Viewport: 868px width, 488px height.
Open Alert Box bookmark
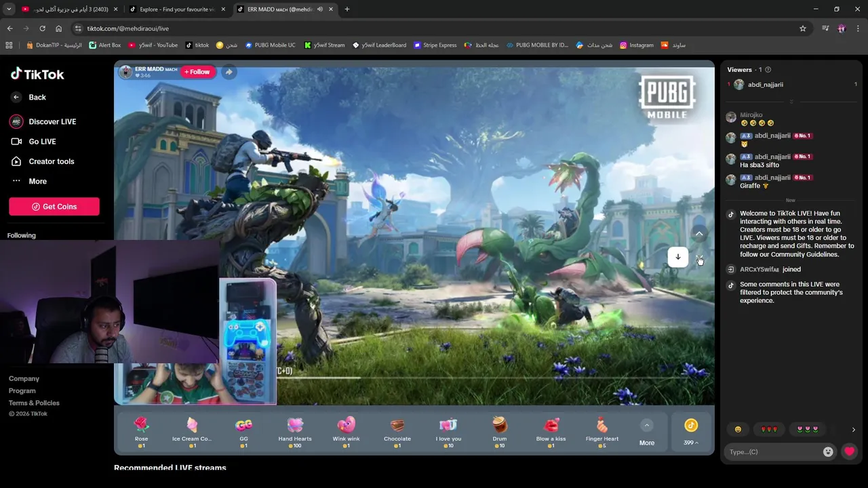point(105,45)
